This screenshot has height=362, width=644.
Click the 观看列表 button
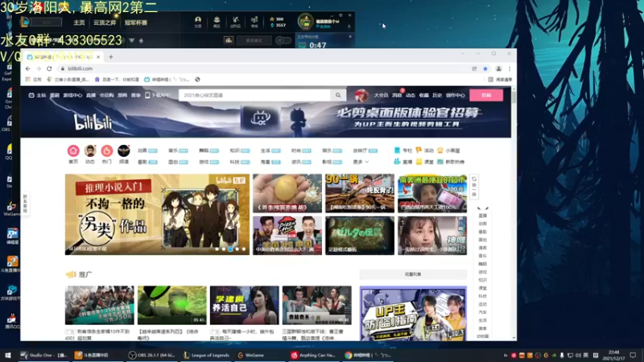coord(413,274)
